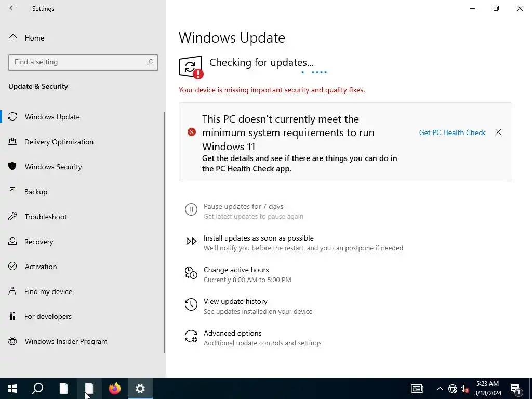Click the 'Checking for updates...' heading
This screenshot has height=399, width=532.
click(261, 62)
